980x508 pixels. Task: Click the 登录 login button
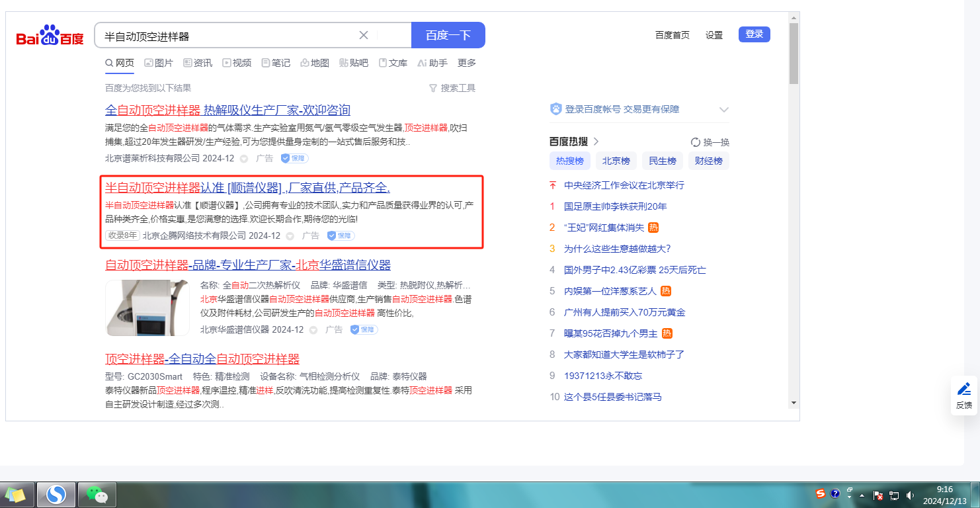pyautogui.click(x=754, y=34)
